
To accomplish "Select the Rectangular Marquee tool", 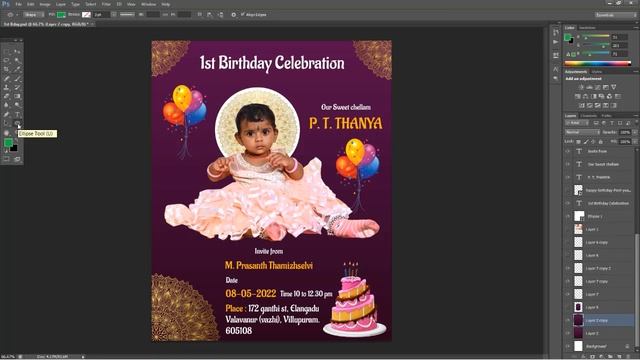I will pos(7,51).
